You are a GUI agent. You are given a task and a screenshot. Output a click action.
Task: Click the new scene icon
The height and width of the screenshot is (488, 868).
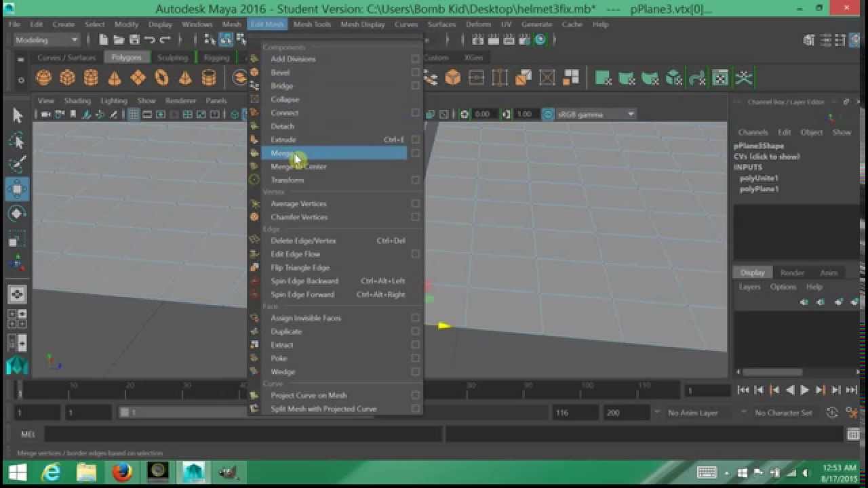pos(104,40)
